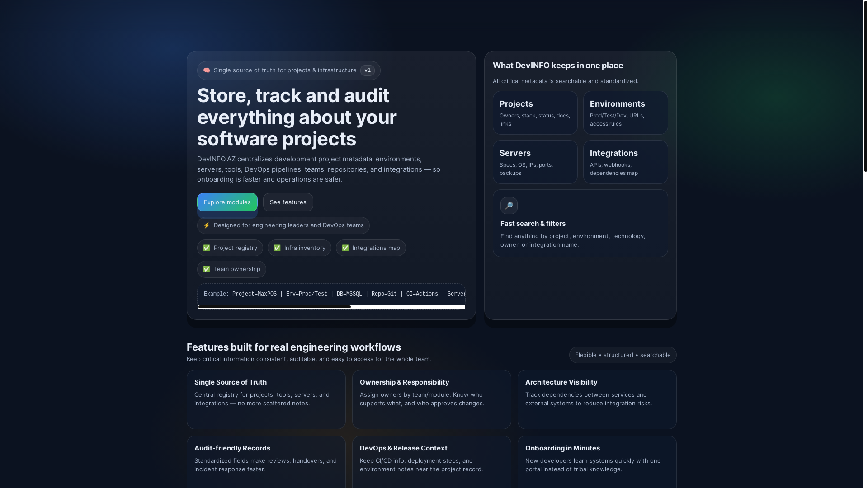
Task: Click the magnifying glass icon above Fast search
Action: point(509,206)
